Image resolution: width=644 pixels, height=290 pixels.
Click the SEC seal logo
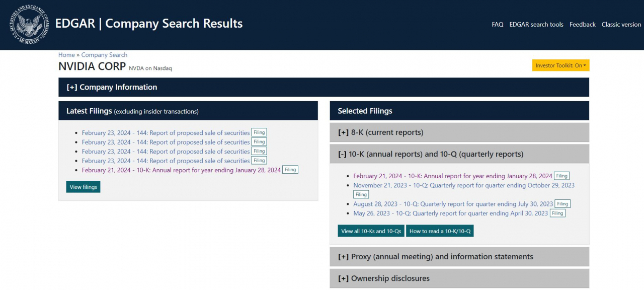30,25
